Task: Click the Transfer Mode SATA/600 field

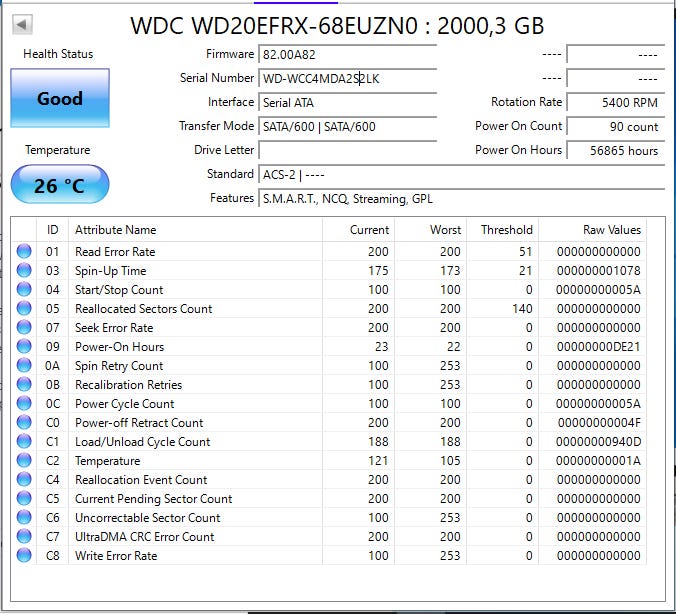Action: [347, 127]
